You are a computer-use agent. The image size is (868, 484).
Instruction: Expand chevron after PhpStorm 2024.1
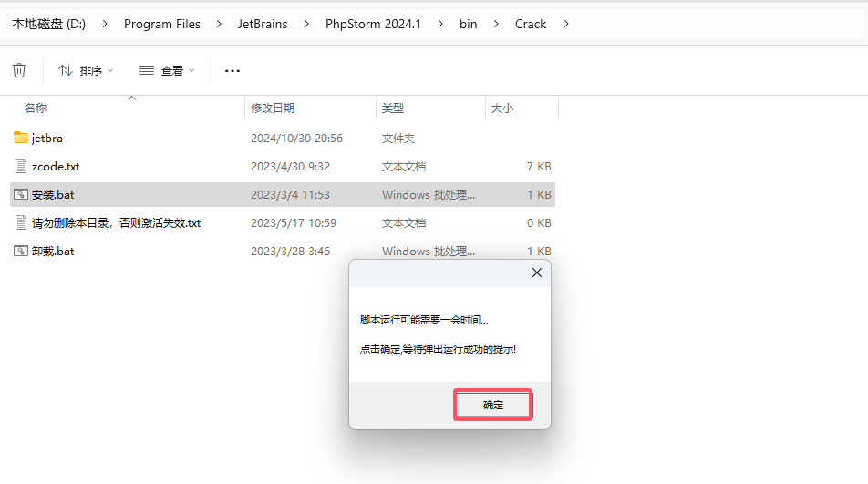tap(440, 24)
